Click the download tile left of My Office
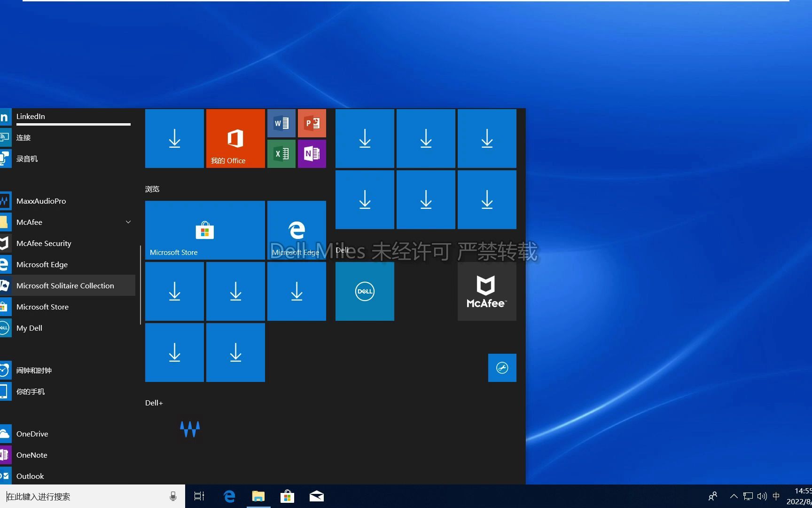The height and width of the screenshot is (508, 812). click(x=174, y=138)
